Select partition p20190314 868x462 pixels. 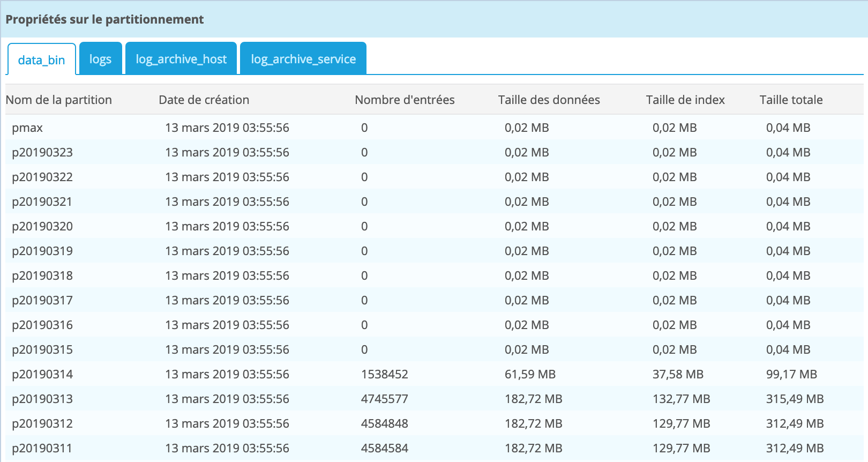coord(435,374)
